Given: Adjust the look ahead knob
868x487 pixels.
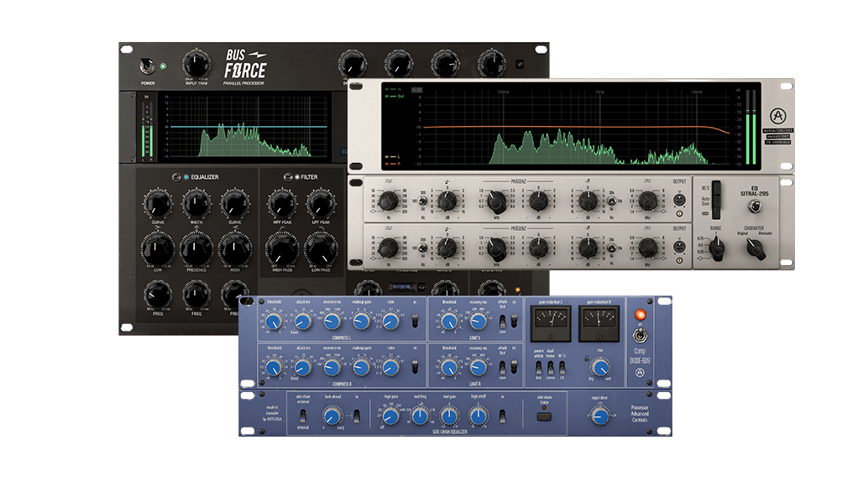Looking at the screenshot, I should point(332,416).
